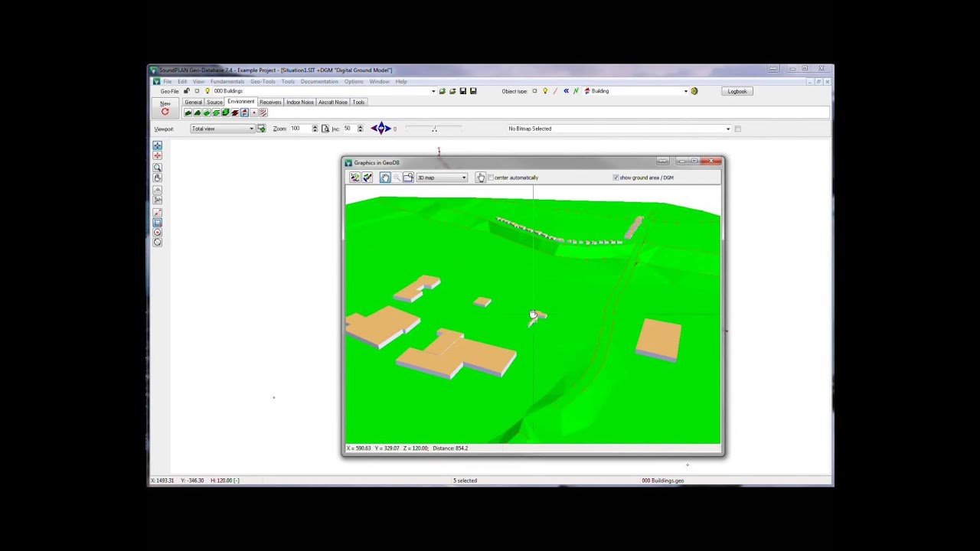This screenshot has width=980, height=551.
Task: Click the second save disk icon
Action: pyautogui.click(x=473, y=91)
